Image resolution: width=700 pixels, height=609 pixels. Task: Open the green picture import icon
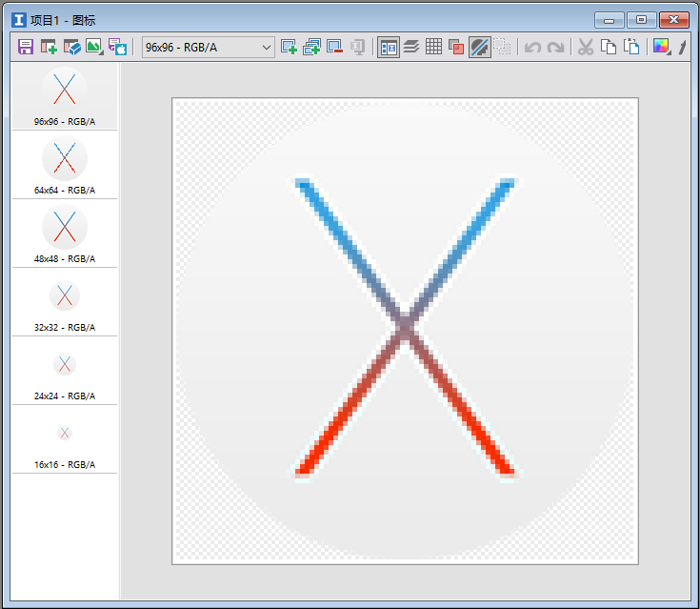pos(94,47)
